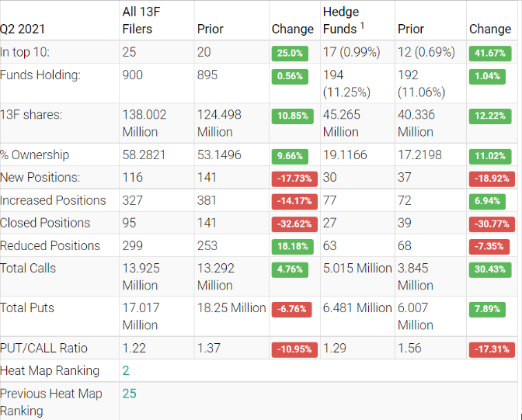The height and width of the screenshot is (420, 522).
Task: Click the All 13F Filers column header
Action: 148,20
